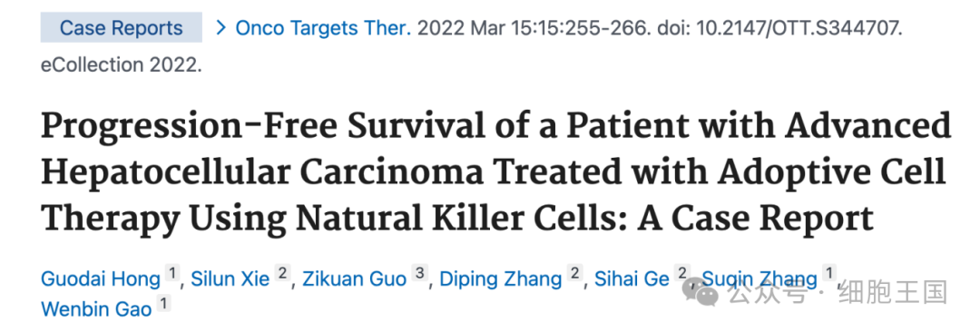Open author Suqin Zhang's link
Image resolution: width=980 pixels, height=332 pixels.
click(x=759, y=278)
